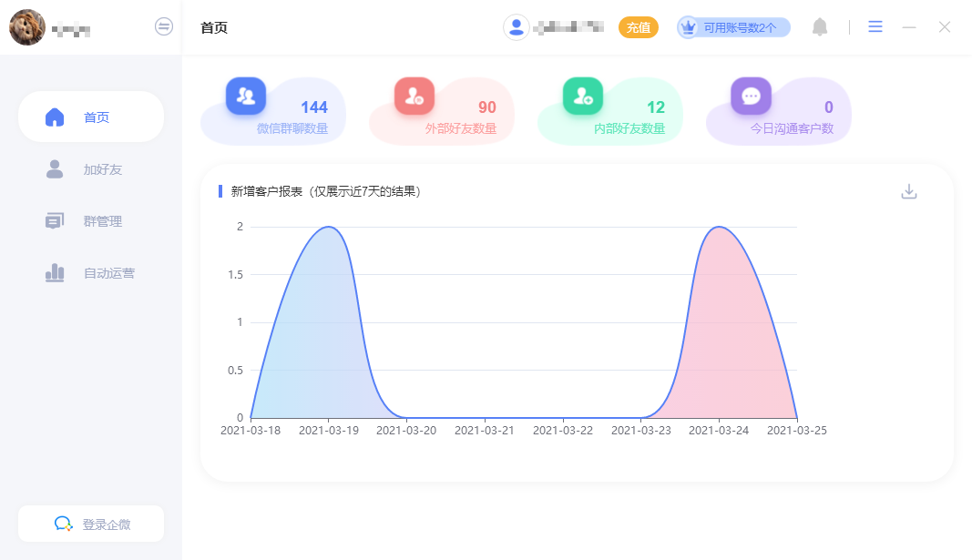
Task: Minimize the application window
Action: [x=909, y=27]
